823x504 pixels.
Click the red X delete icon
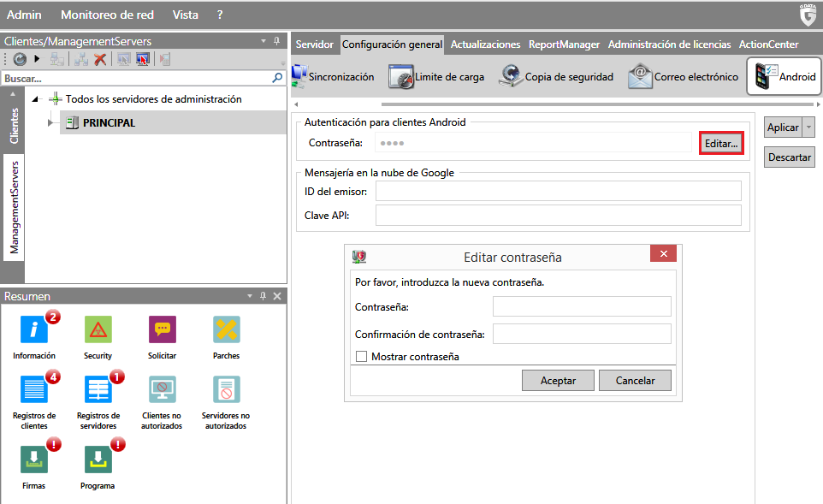(100, 59)
